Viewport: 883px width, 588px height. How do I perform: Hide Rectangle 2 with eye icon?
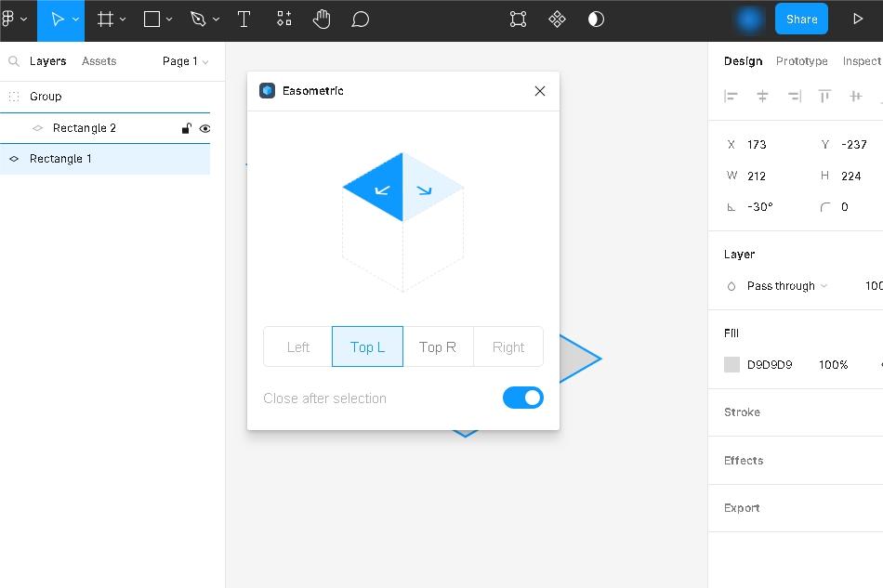point(205,129)
